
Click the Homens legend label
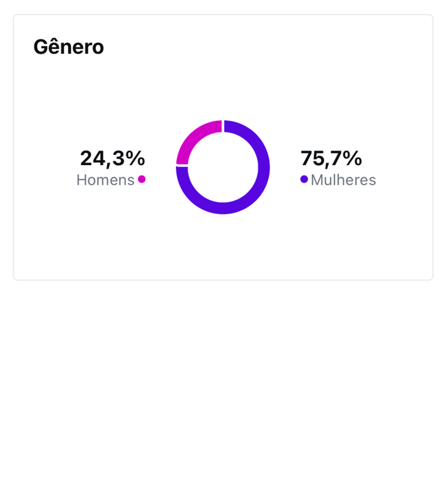coord(105,180)
